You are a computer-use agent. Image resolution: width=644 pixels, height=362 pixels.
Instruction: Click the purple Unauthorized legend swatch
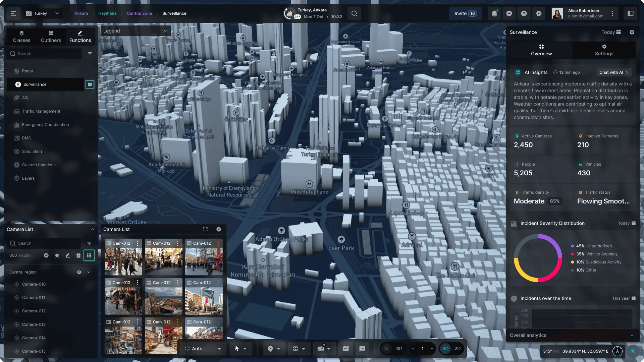[573, 246]
